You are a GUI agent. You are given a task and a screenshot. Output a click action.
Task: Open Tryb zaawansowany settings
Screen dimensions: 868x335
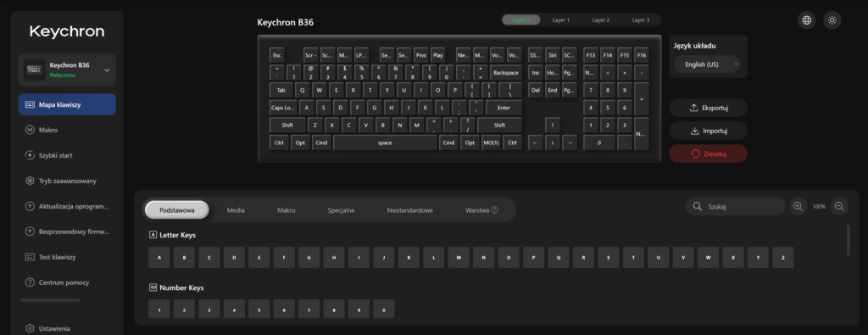coord(67,181)
